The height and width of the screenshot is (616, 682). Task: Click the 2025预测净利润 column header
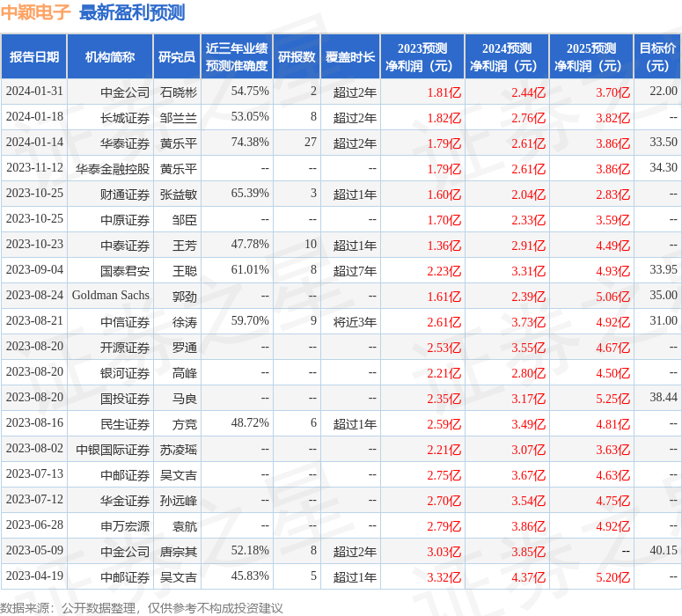coord(591,57)
